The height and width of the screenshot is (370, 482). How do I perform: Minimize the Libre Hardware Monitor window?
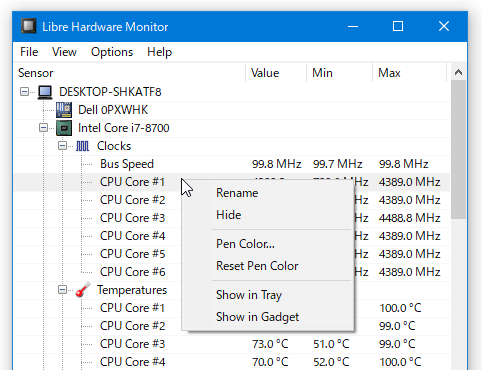tap(353, 26)
